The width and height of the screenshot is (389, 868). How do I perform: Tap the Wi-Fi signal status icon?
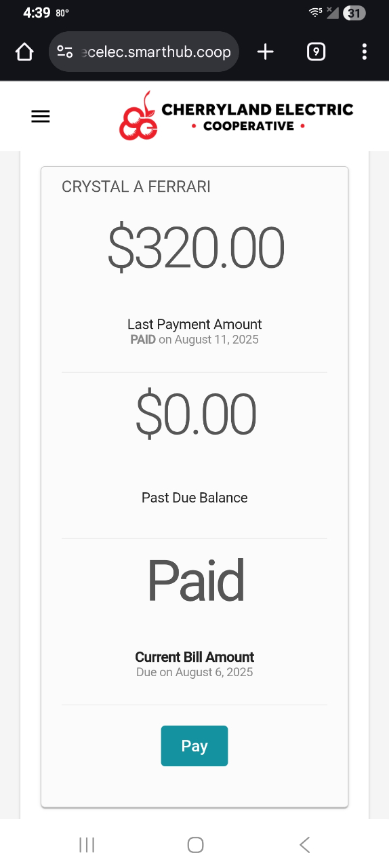coord(315,12)
